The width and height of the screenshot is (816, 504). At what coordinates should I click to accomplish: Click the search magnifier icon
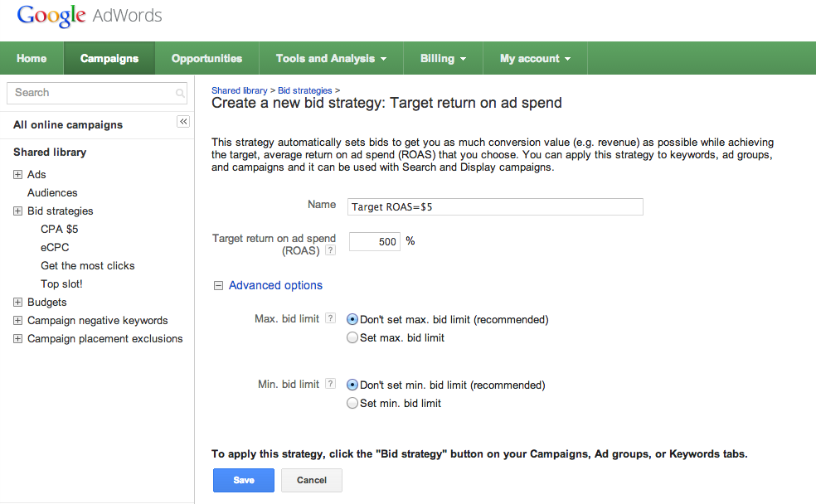(x=179, y=93)
